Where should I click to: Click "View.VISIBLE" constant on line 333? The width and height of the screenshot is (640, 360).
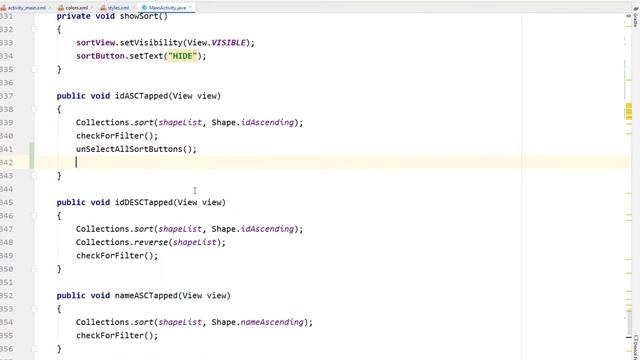click(216, 42)
